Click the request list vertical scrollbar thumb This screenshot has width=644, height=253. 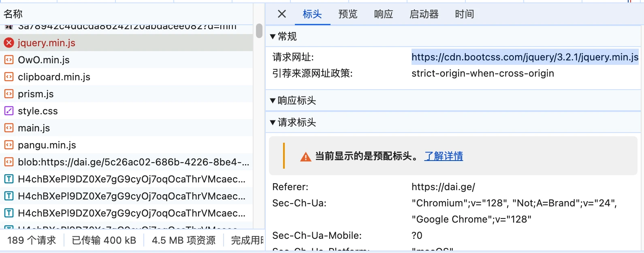(x=259, y=31)
